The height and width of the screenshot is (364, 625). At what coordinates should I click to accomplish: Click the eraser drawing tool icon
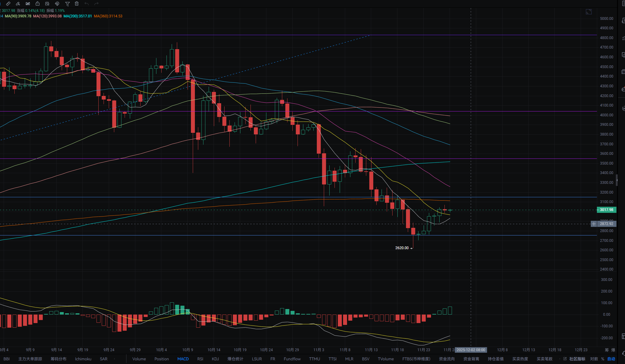point(18,4)
